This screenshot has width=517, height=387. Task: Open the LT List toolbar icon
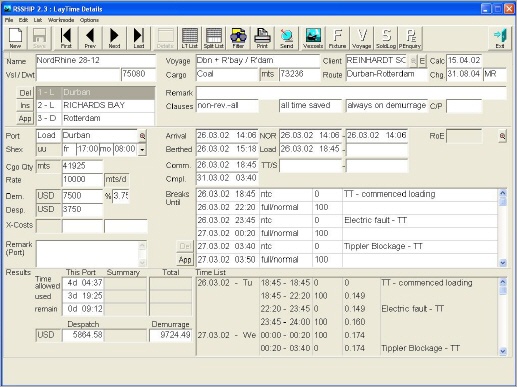tap(190, 38)
